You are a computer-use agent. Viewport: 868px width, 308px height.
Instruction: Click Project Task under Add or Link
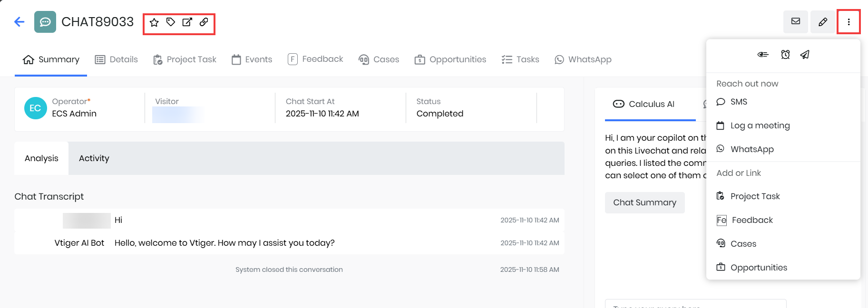coord(755,196)
